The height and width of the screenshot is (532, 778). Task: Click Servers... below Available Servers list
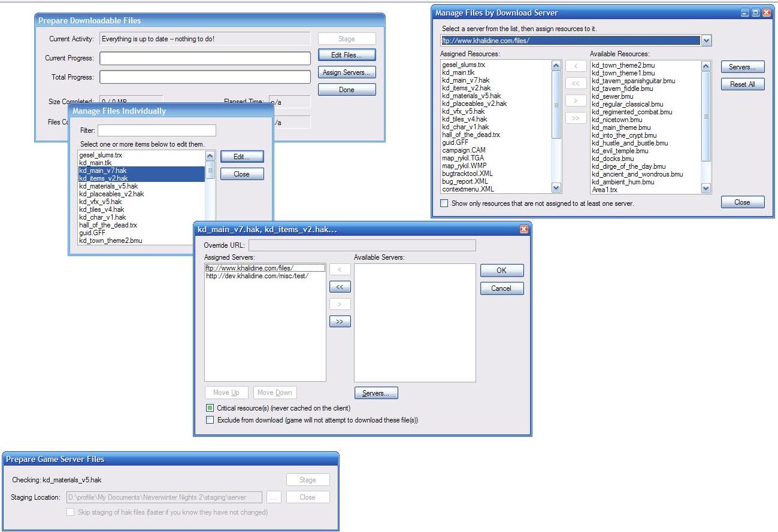pyautogui.click(x=376, y=393)
